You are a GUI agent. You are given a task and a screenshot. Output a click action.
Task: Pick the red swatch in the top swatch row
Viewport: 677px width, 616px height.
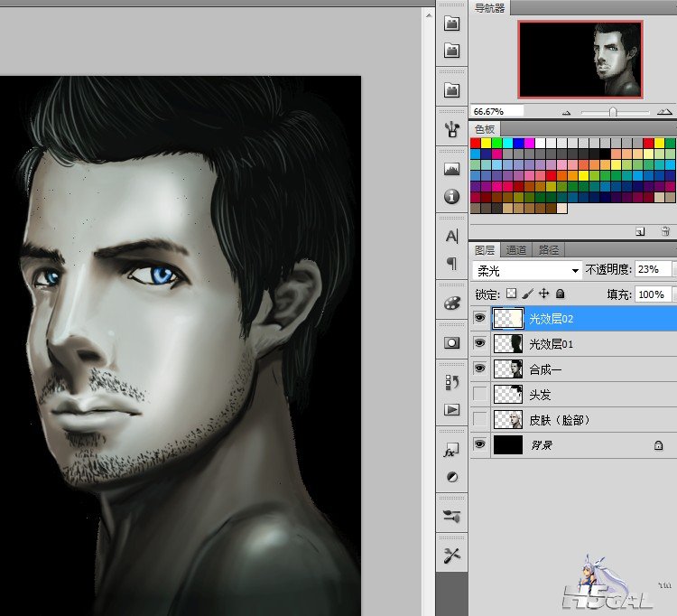pyautogui.click(x=476, y=143)
